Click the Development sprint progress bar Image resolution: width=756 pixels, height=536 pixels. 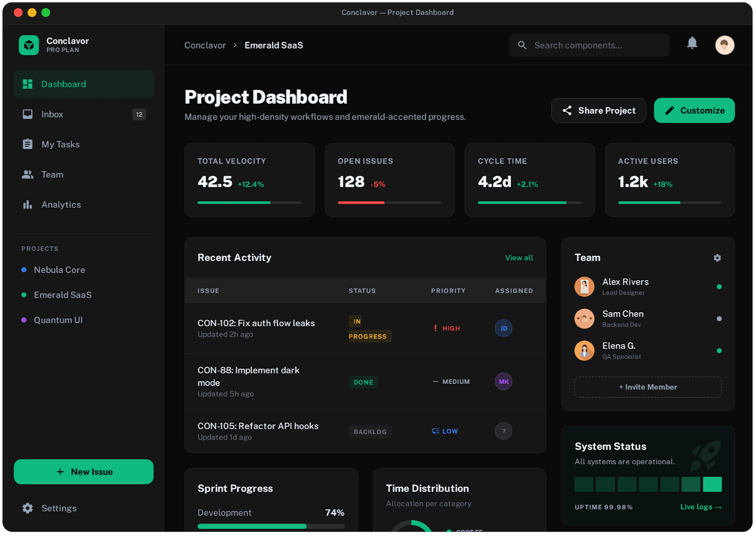coord(271,526)
